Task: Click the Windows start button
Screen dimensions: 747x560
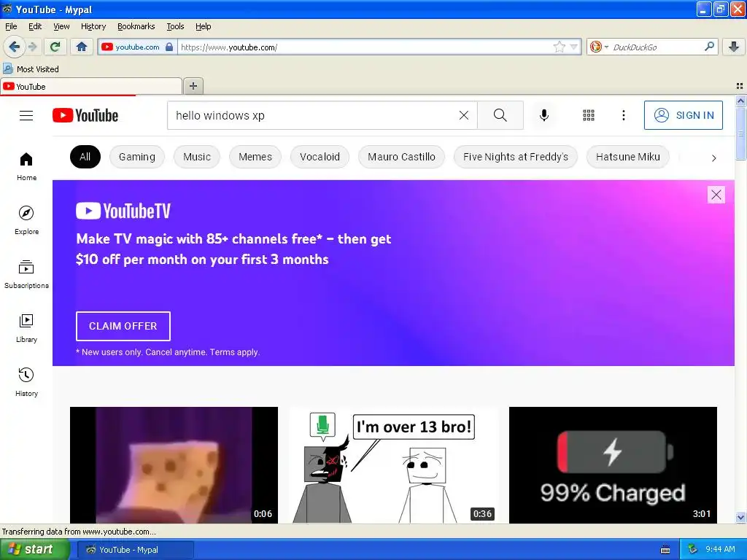Action: (35, 550)
